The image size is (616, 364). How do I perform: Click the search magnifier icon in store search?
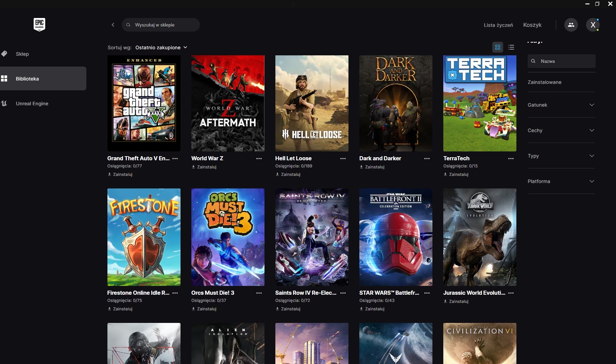point(128,25)
